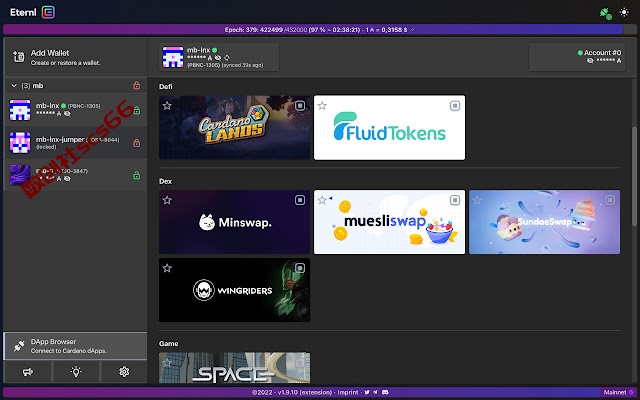Click the epoch progress bar

point(320,30)
